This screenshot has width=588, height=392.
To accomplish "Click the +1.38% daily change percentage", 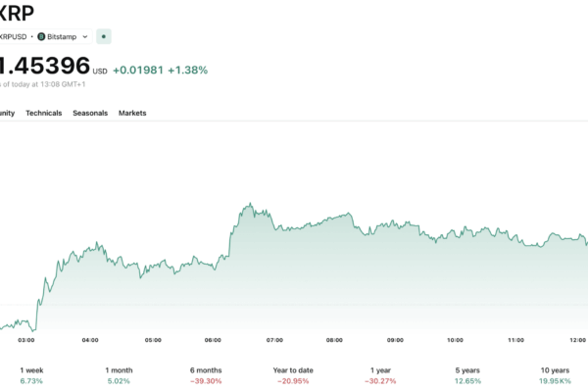I will point(187,70).
